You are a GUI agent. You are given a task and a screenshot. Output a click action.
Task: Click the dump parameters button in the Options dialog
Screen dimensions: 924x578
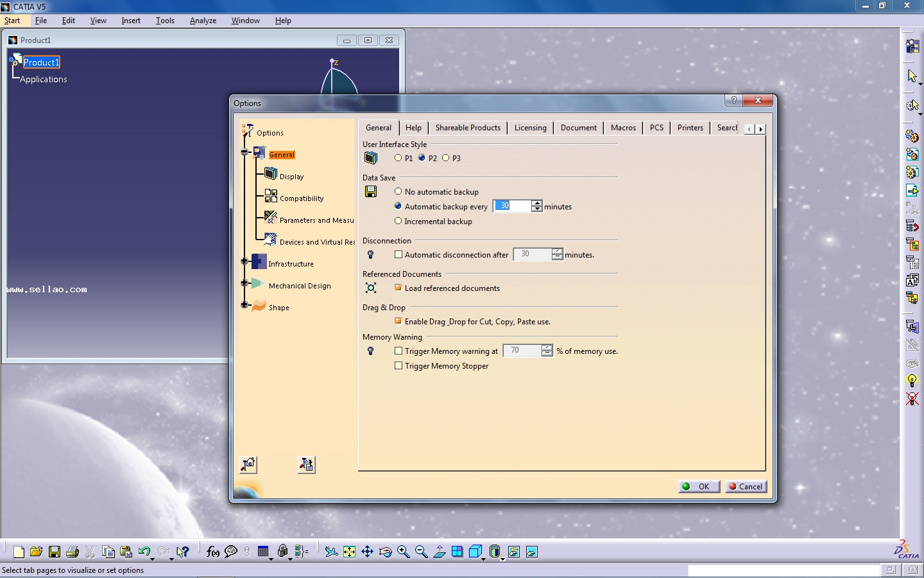307,464
